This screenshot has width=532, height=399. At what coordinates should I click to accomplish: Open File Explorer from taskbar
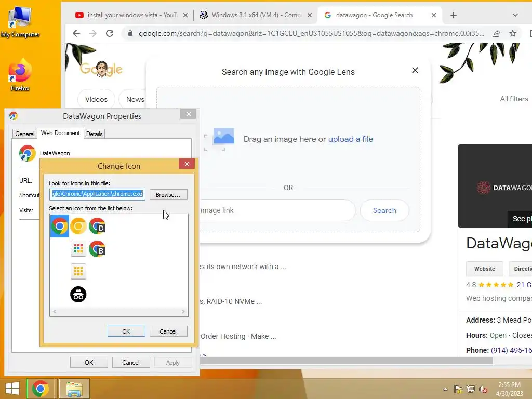click(x=74, y=389)
